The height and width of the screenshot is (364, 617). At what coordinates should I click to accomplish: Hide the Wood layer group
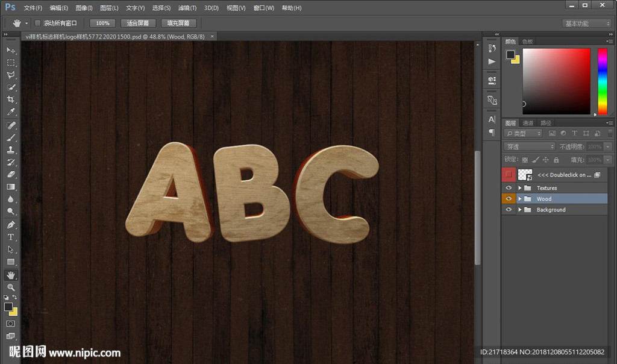pos(509,199)
